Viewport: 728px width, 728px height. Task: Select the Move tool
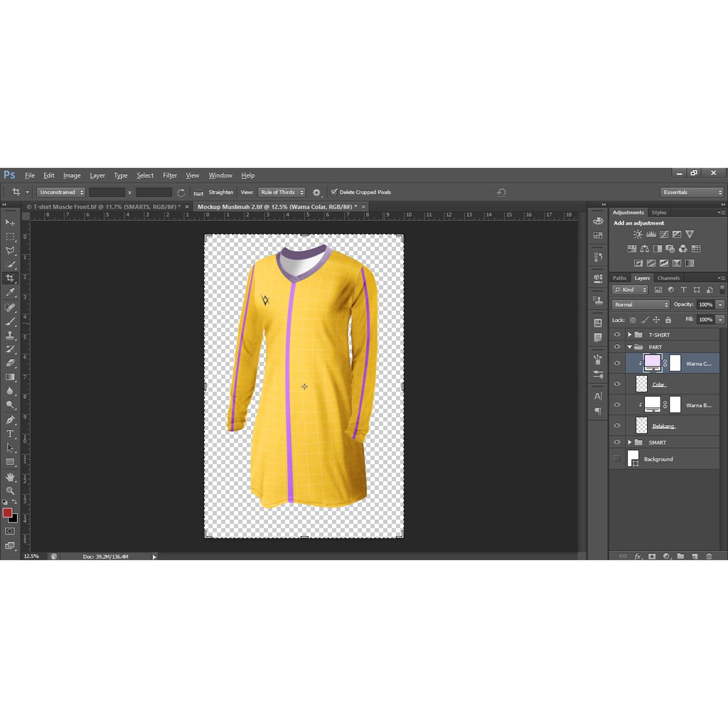10,223
